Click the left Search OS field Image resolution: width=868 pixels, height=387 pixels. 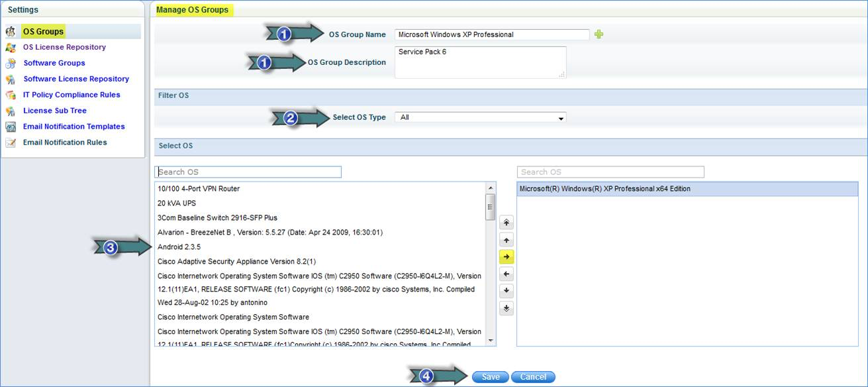[248, 172]
